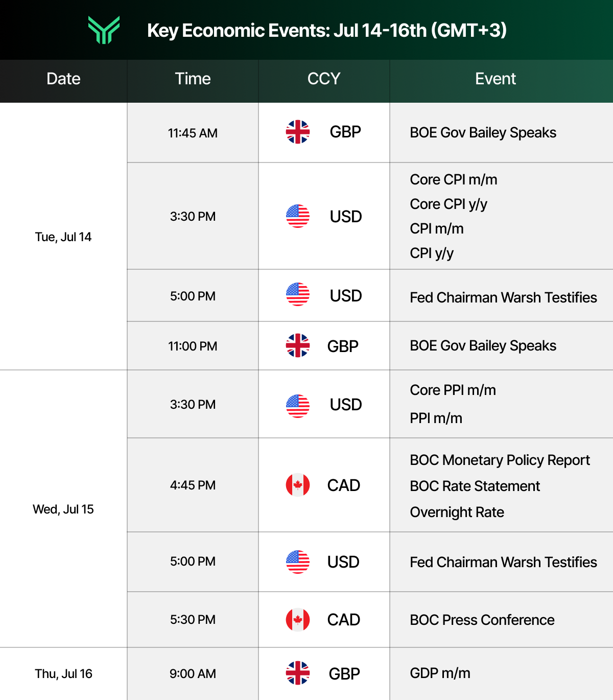Click the Canada flag in the 5:30 PM row
Viewport: 613px width, 700px height.
[x=298, y=620]
